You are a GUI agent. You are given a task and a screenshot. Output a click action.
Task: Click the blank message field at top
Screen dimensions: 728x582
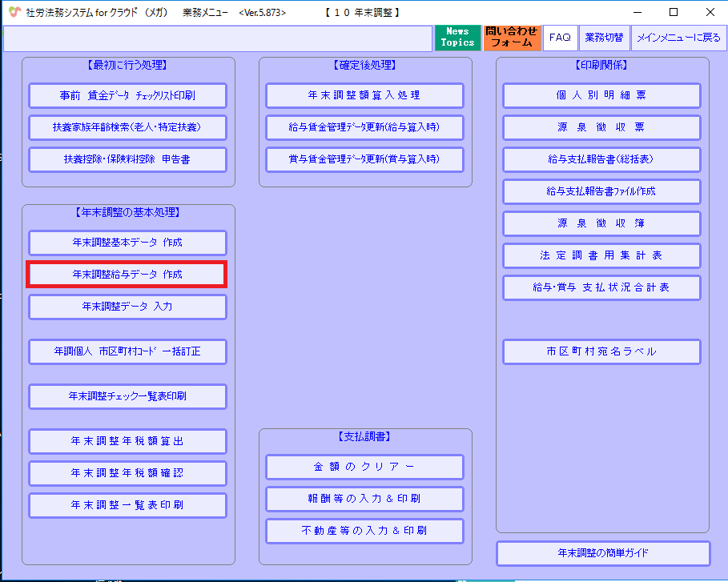(x=218, y=38)
